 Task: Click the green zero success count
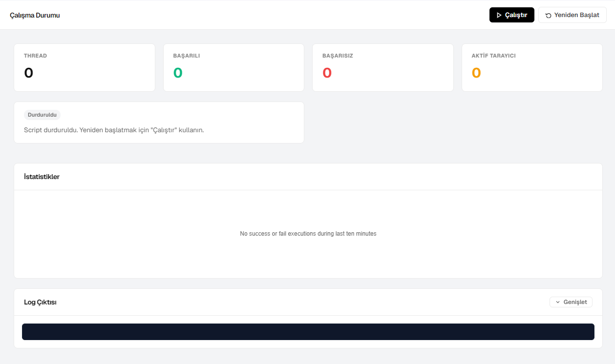178,73
